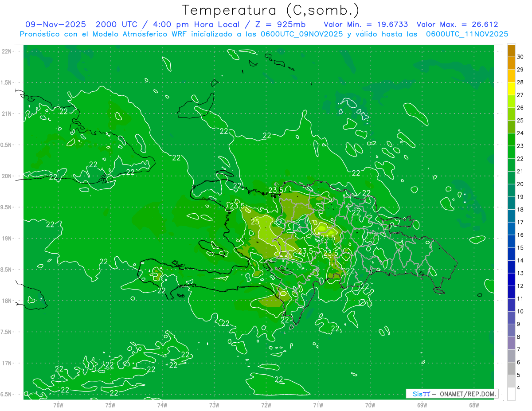Click the legend value "28"
Image resolution: width=532 pixels, height=411 pixels.
click(x=520, y=82)
